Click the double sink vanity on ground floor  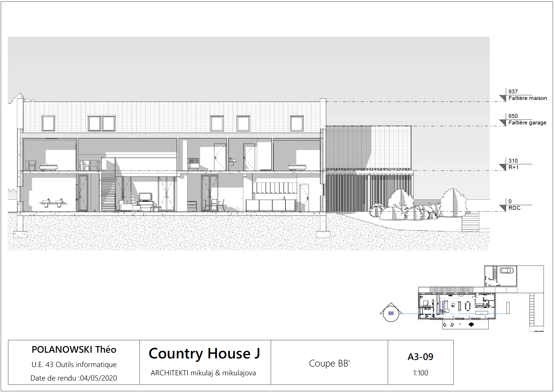tap(53, 203)
